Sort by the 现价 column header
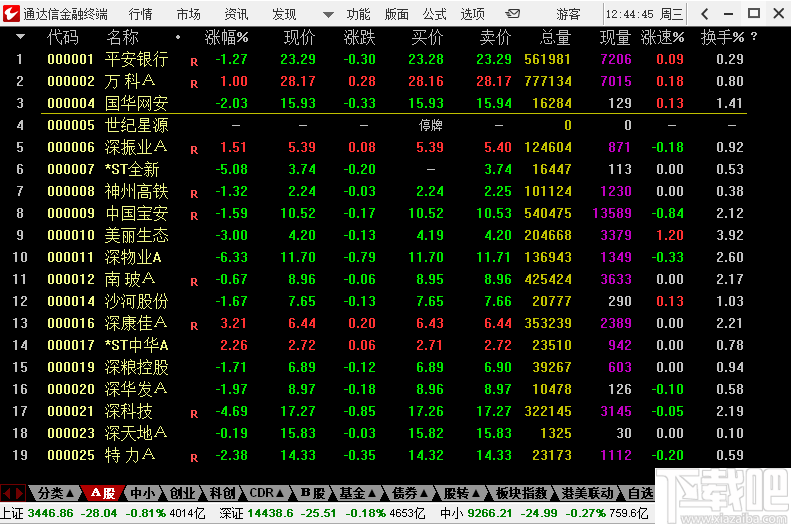This screenshot has width=791, height=524. click(300, 37)
